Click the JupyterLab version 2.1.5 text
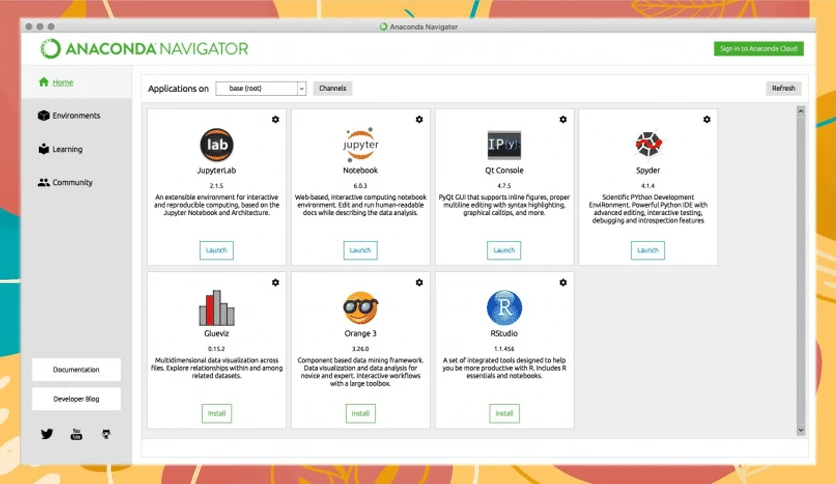 point(216,185)
